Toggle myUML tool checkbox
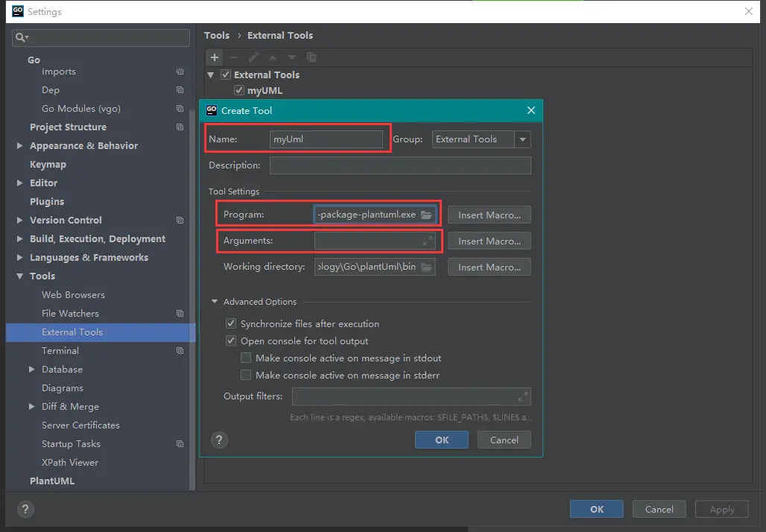Image resolution: width=766 pixels, height=532 pixels. pyautogui.click(x=239, y=90)
